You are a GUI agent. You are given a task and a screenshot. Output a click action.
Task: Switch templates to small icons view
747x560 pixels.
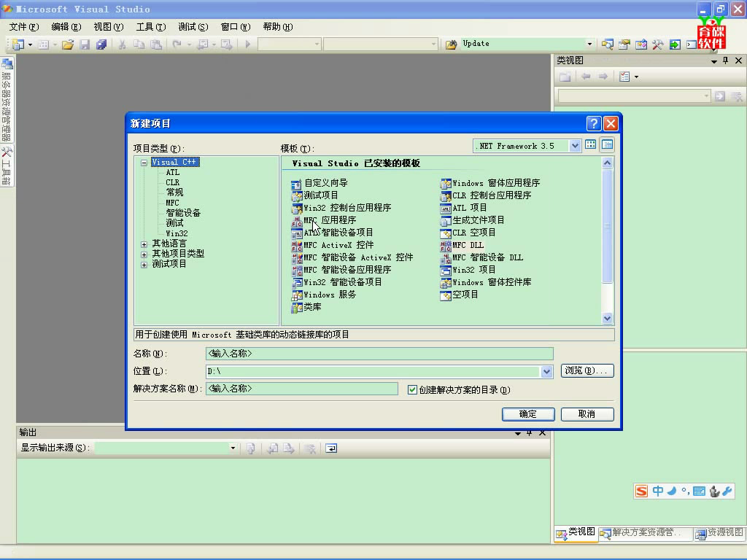tap(608, 145)
